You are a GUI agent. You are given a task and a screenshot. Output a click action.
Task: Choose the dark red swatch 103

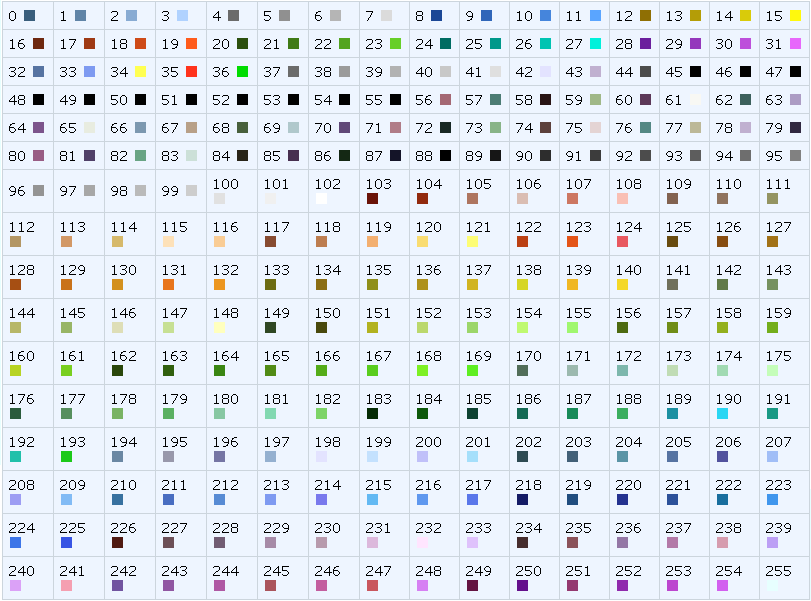pyautogui.click(x=372, y=199)
